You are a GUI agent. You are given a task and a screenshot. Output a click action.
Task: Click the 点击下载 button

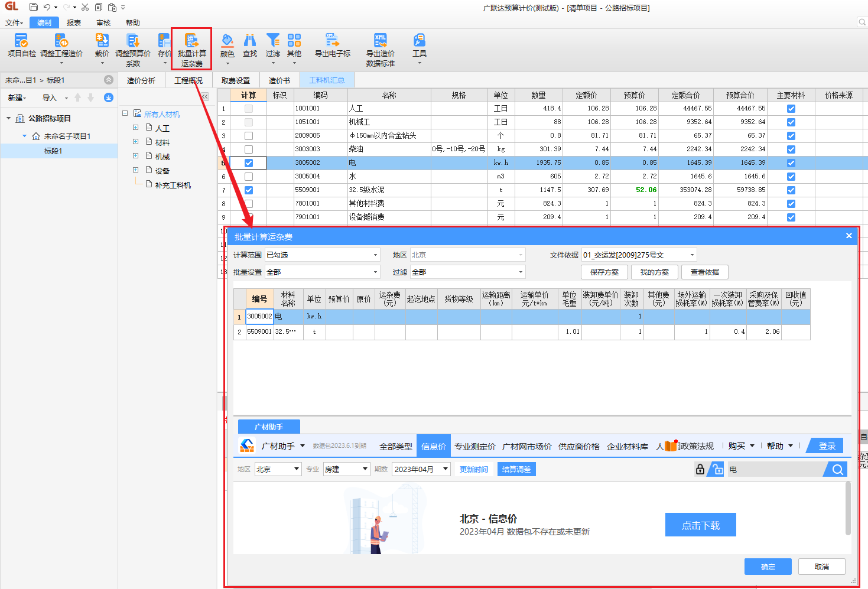point(701,525)
